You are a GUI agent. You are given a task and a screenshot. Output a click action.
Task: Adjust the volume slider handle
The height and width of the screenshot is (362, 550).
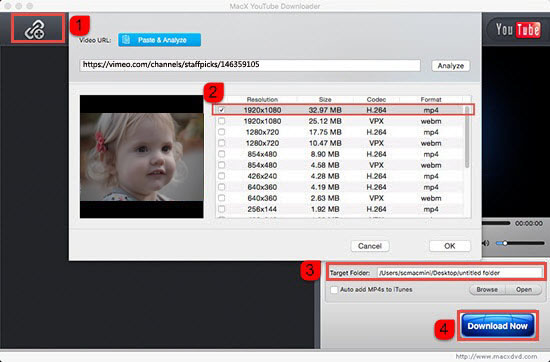pyautogui.click(x=505, y=243)
